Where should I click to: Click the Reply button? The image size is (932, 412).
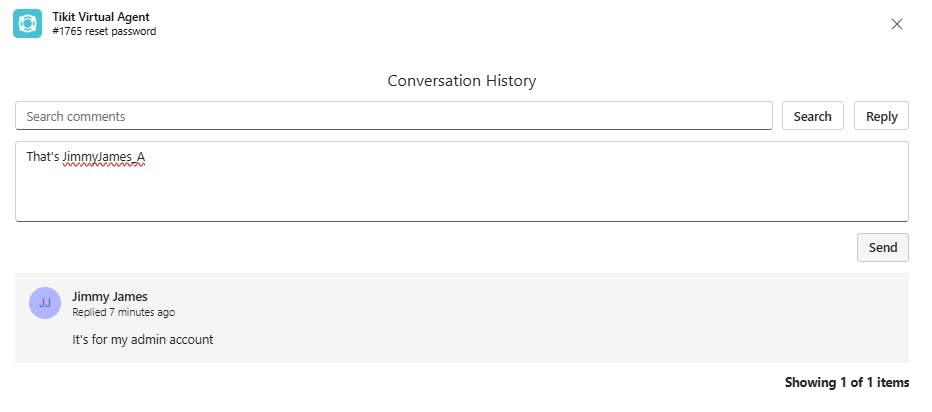881,116
